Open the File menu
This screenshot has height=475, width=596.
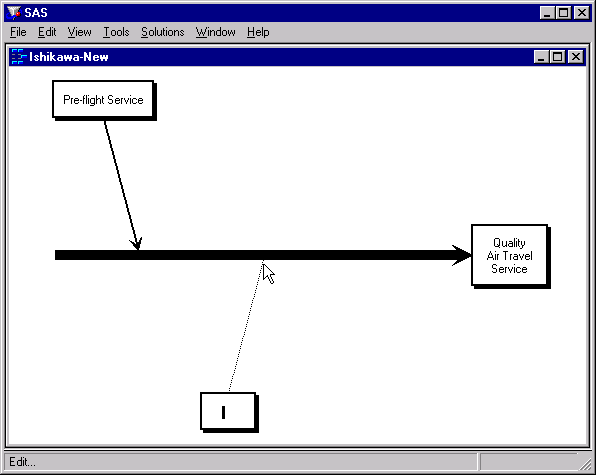(18, 32)
